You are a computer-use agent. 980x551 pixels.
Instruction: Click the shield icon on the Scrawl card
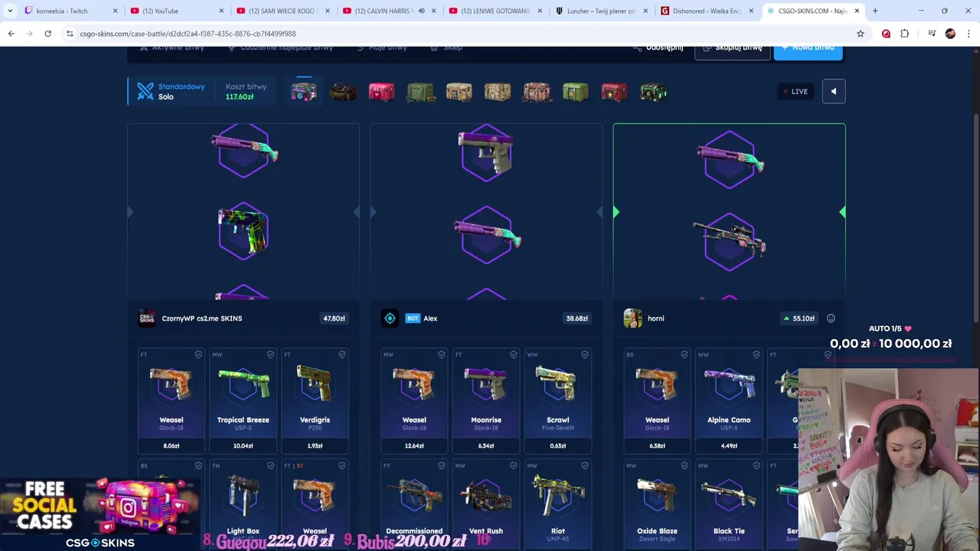pos(585,355)
